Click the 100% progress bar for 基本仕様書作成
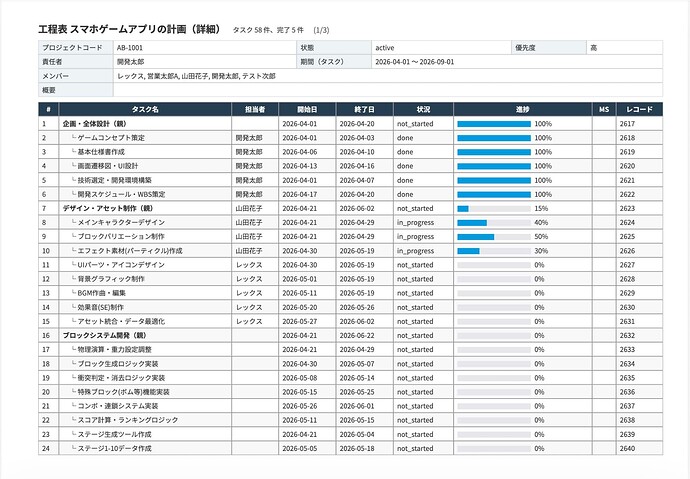This screenshot has height=479, width=690. coord(494,152)
